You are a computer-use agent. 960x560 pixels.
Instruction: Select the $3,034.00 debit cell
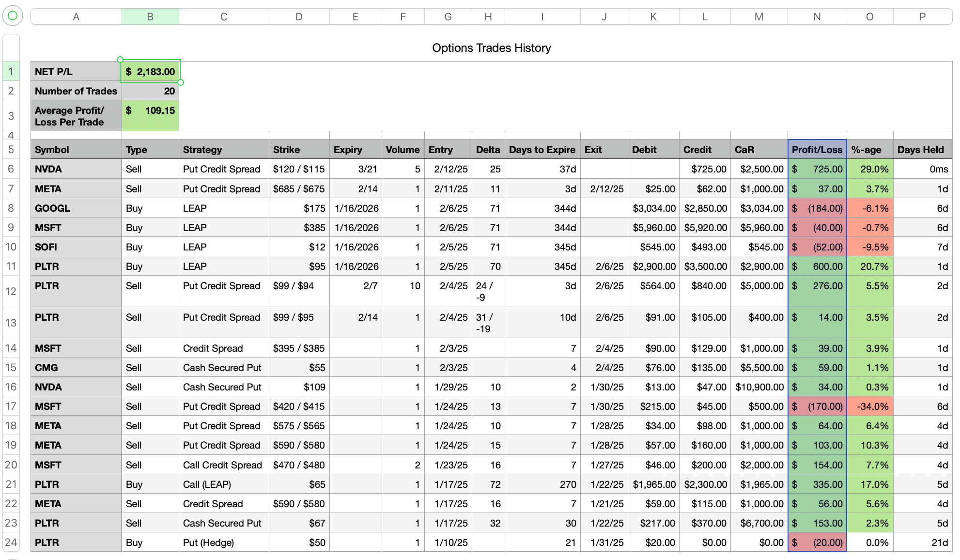(x=653, y=208)
